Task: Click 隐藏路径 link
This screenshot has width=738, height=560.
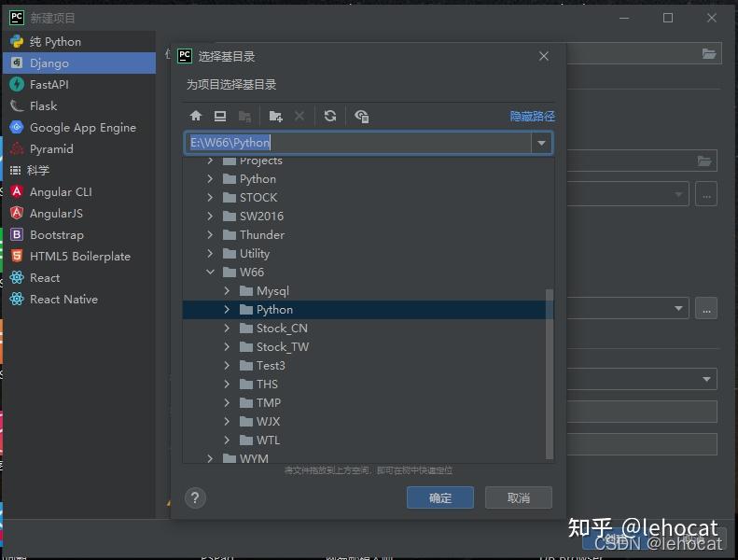Action: click(x=533, y=116)
